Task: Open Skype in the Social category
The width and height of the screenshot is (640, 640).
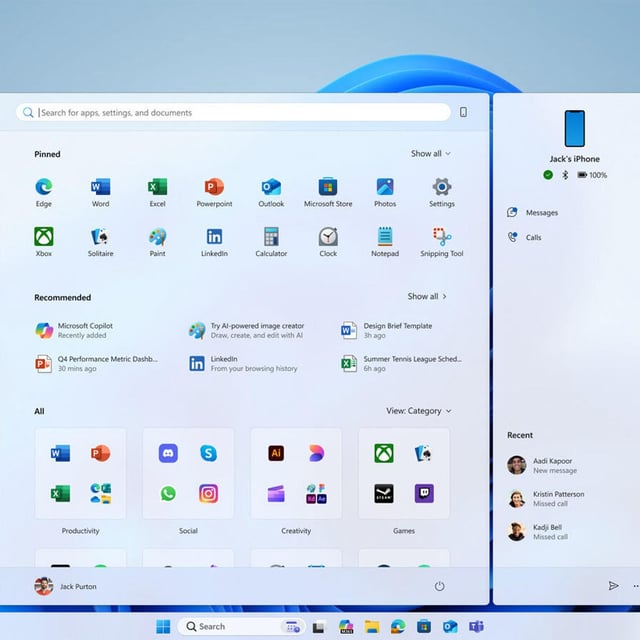Action: (x=208, y=453)
